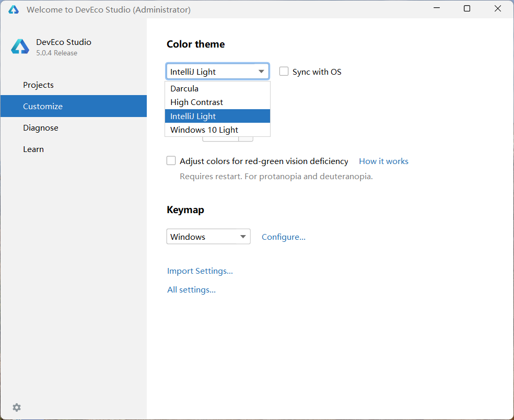Pick the highlighted IntelliJ Light theme option

coord(218,116)
